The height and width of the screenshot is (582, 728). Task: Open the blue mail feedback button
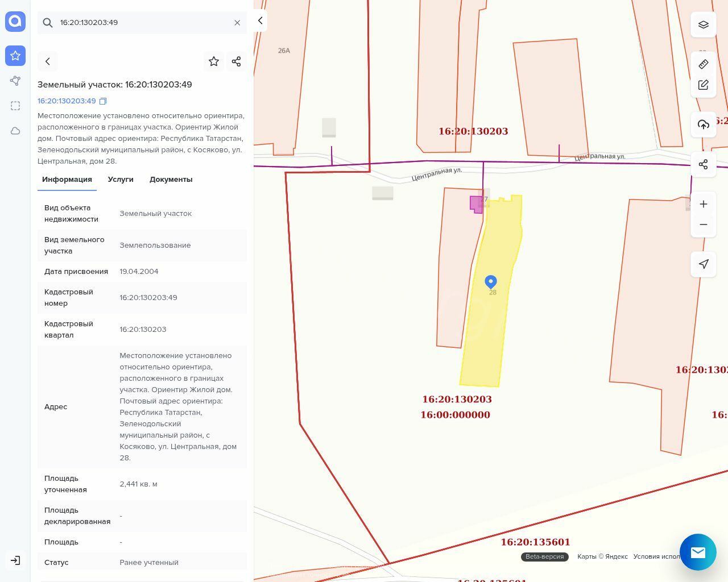pyautogui.click(x=698, y=552)
